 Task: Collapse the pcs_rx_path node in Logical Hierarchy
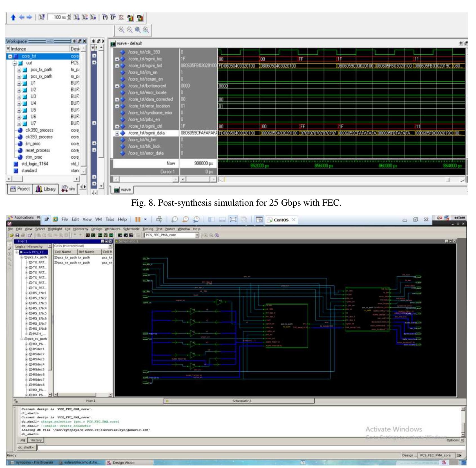click(x=22, y=339)
